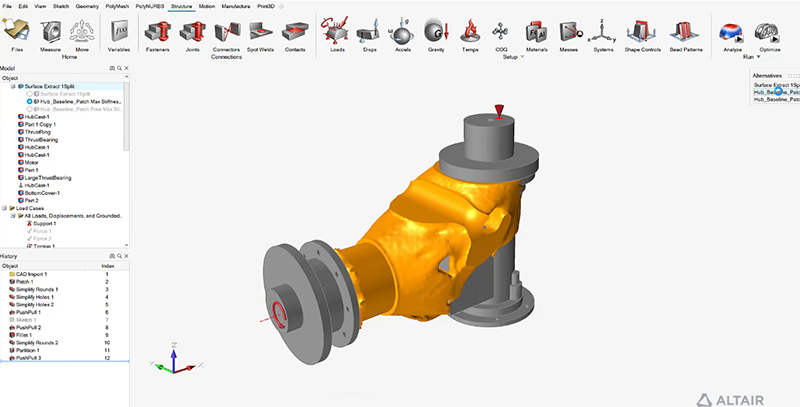Screen dimensions: 800x407
Task: Collapse the Surface Extract 1Split tree node
Action: tap(13, 86)
